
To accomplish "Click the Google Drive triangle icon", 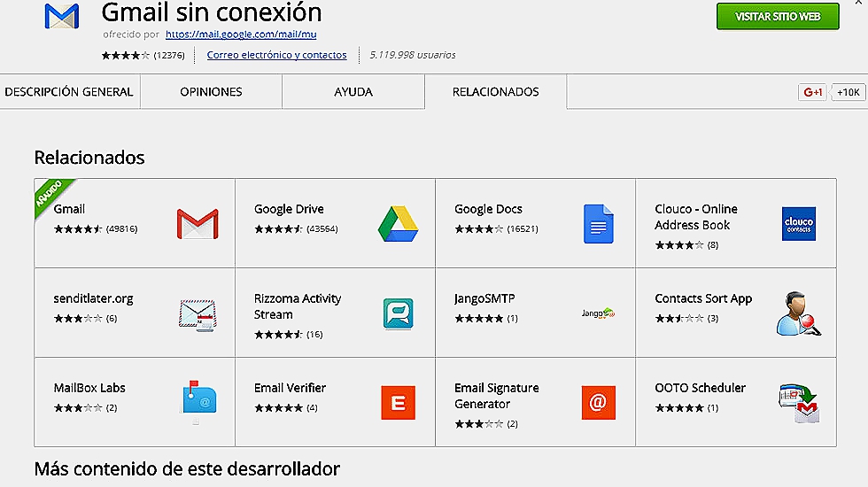I will (x=398, y=223).
